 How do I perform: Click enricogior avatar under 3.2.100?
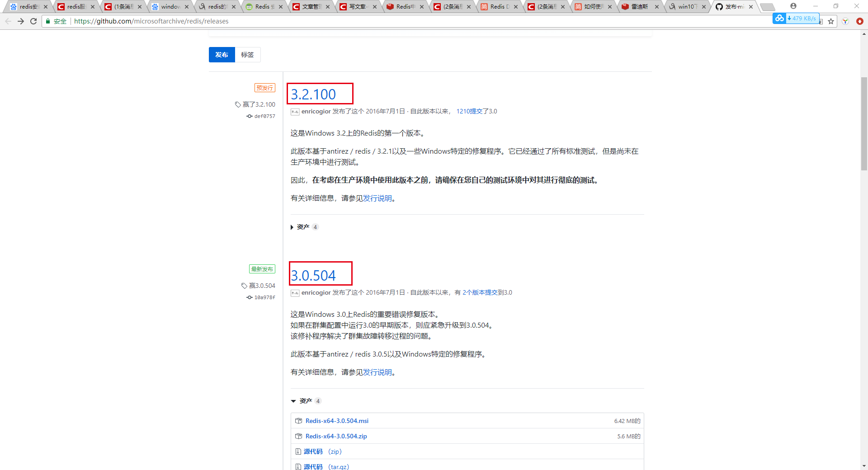pyautogui.click(x=295, y=112)
